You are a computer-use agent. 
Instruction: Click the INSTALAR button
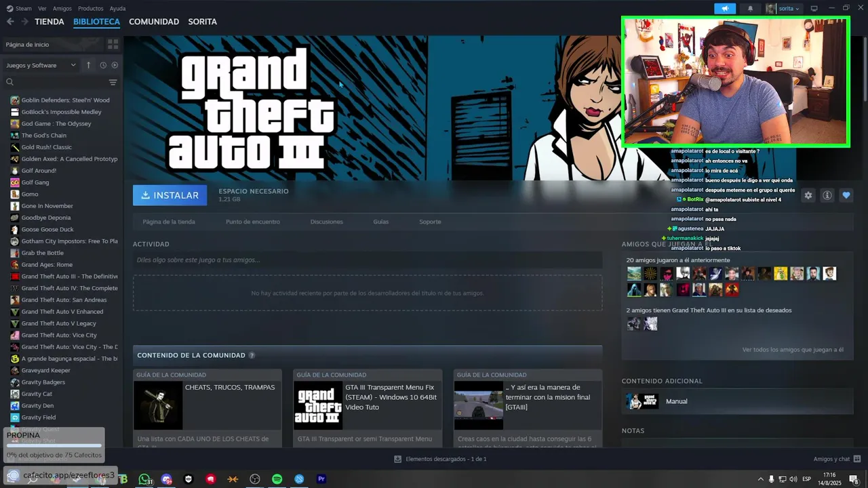click(x=170, y=195)
